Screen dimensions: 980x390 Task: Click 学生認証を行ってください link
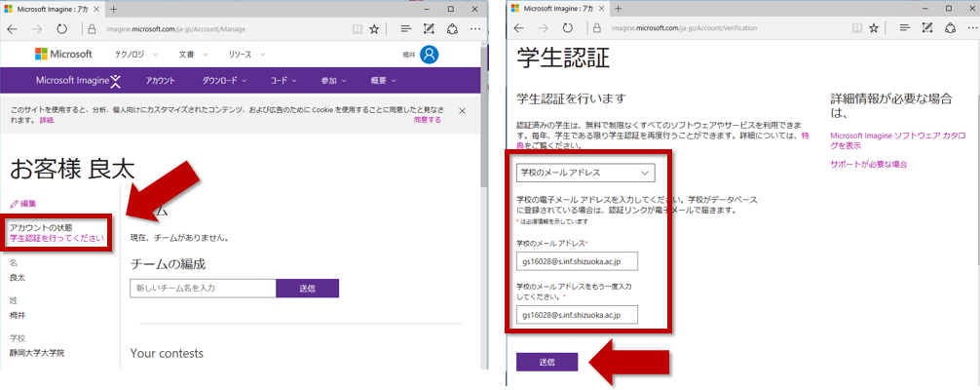coord(57,238)
